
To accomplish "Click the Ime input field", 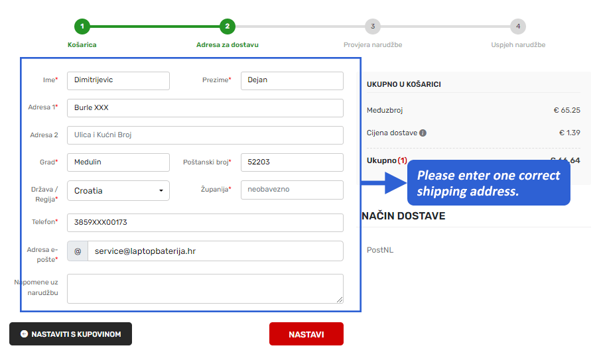I will click(x=118, y=80).
